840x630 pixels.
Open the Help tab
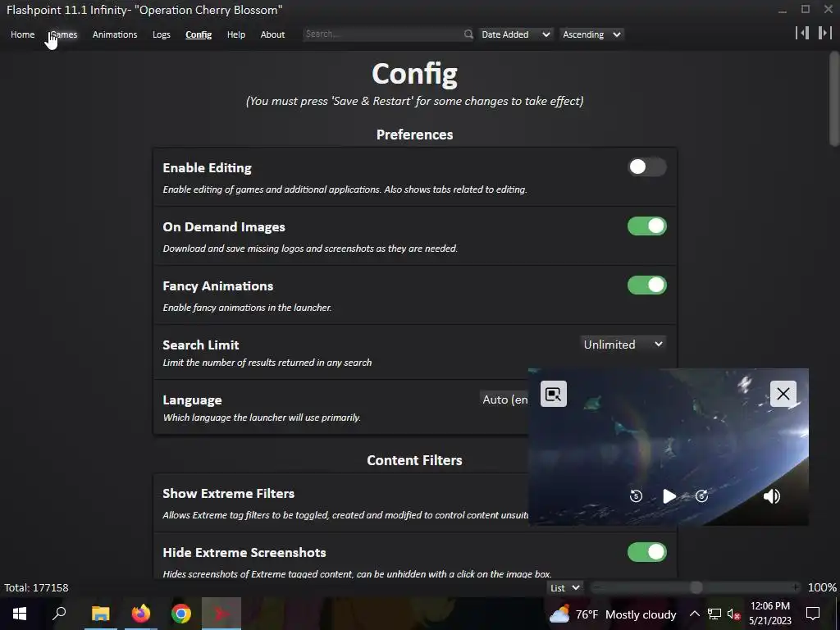pos(236,34)
